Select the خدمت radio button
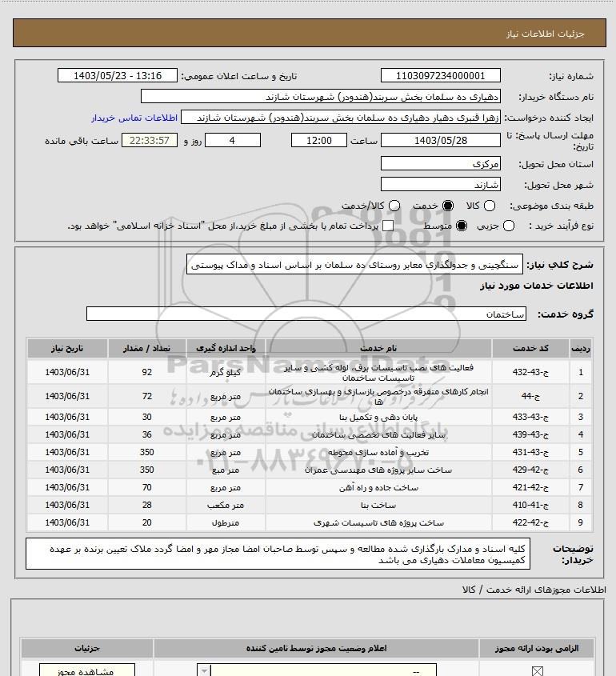Screen dimensions: 616x676 pos(448,206)
